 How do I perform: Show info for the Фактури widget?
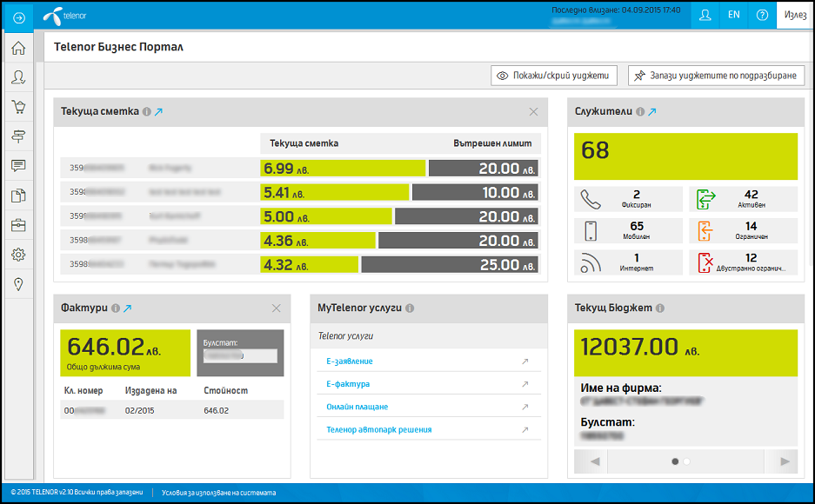coord(116,308)
